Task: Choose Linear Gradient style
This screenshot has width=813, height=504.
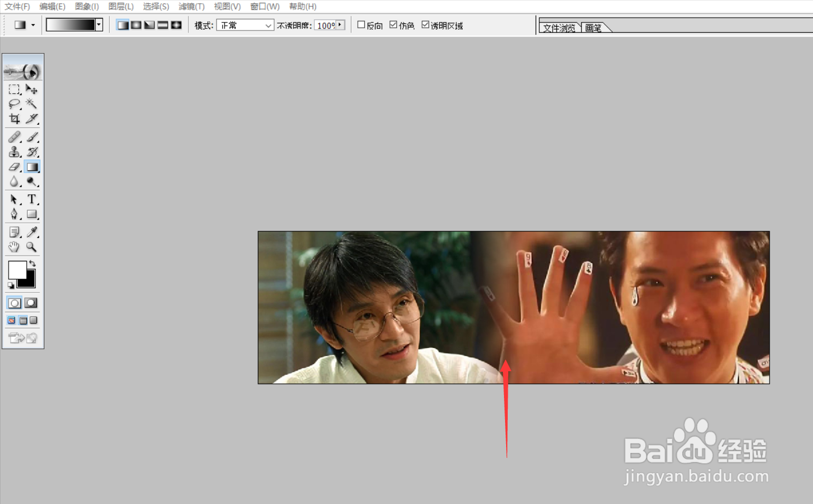Action: (x=123, y=25)
